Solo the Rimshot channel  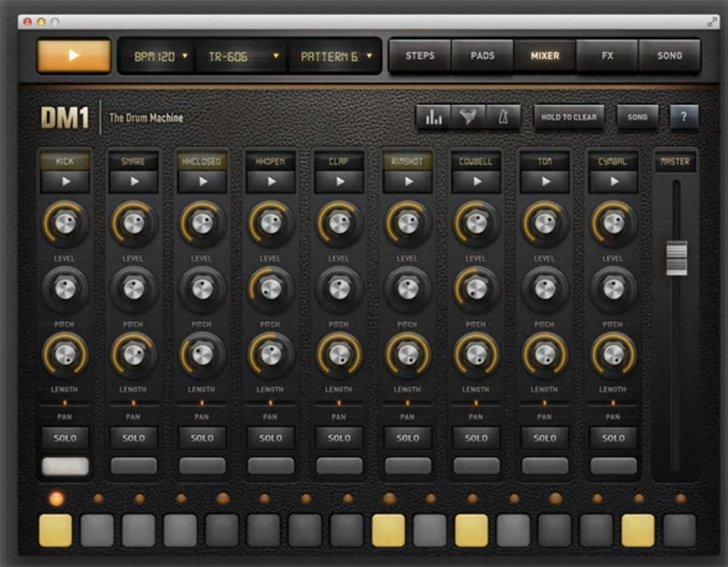[x=408, y=438]
